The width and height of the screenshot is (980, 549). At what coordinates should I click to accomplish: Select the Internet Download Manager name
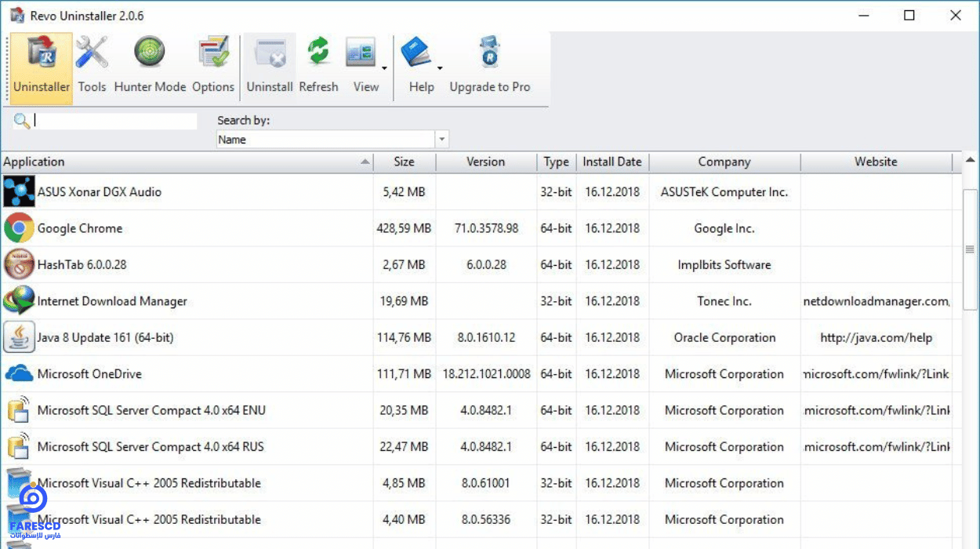pyautogui.click(x=112, y=301)
